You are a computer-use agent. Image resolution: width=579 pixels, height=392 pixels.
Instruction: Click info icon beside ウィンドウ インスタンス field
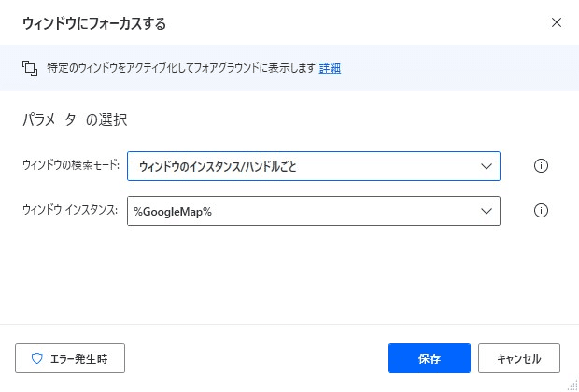point(541,211)
